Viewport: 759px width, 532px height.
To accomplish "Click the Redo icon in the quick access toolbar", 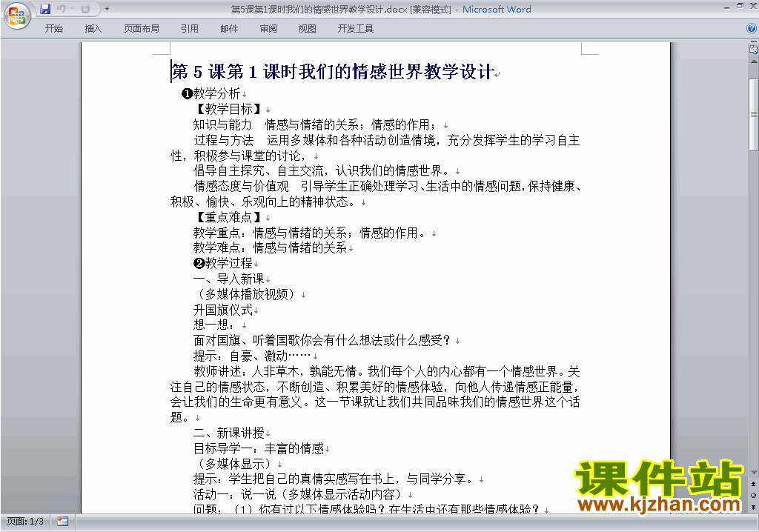I will point(86,9).
